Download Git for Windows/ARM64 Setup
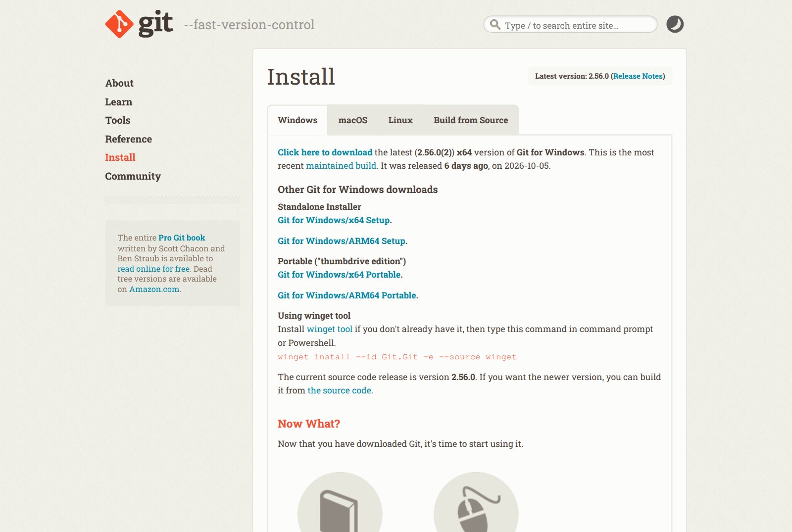Image resolution: width=792 pixels, height=532 pixels. 342,241
